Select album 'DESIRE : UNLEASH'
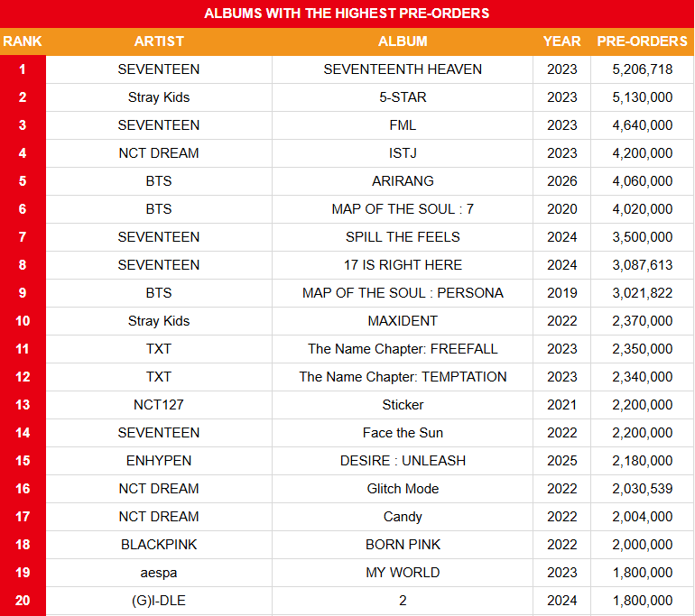This screenshot has height=616, width=695. pos(403,461)
